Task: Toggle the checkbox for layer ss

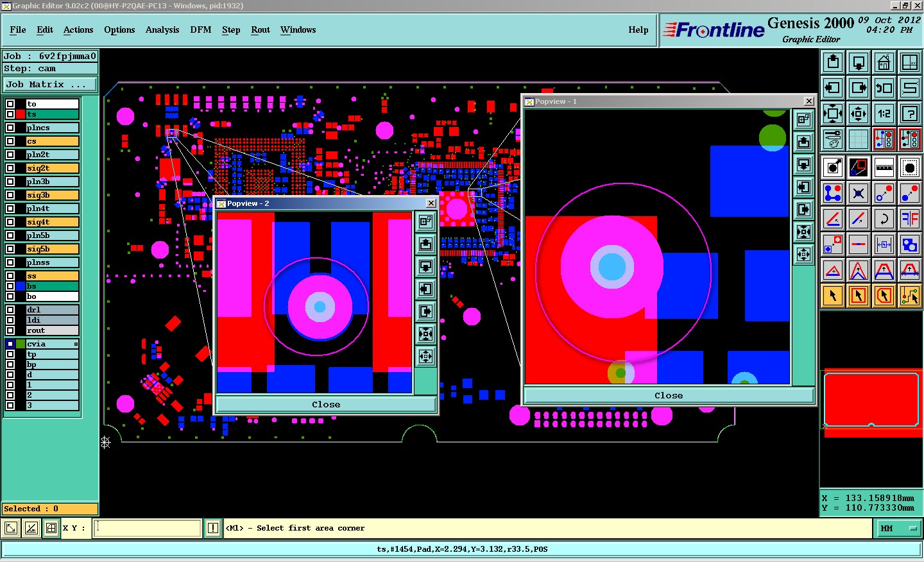Action: (x=10, y=276)
